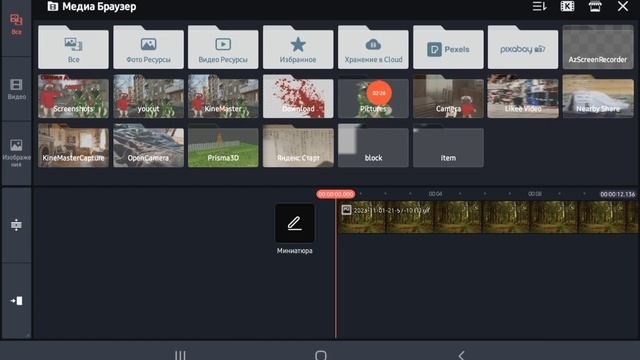Tap the Android recent apps button
Screen dimensions: 640x360
pos(180,355)
